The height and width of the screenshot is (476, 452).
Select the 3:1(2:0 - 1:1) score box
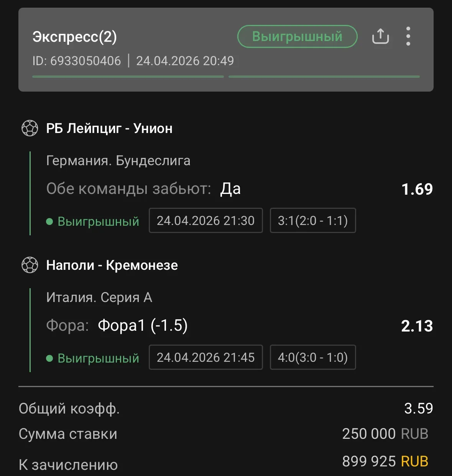313,220
